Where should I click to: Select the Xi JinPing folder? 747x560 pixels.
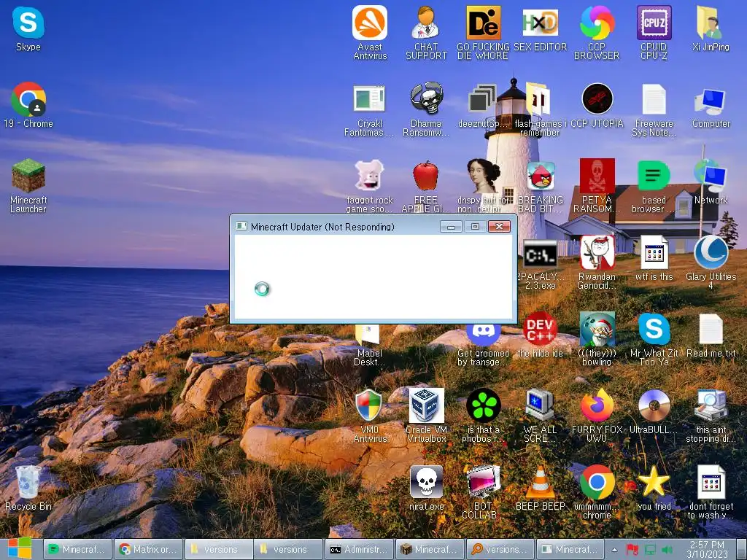tap(711, 28)
